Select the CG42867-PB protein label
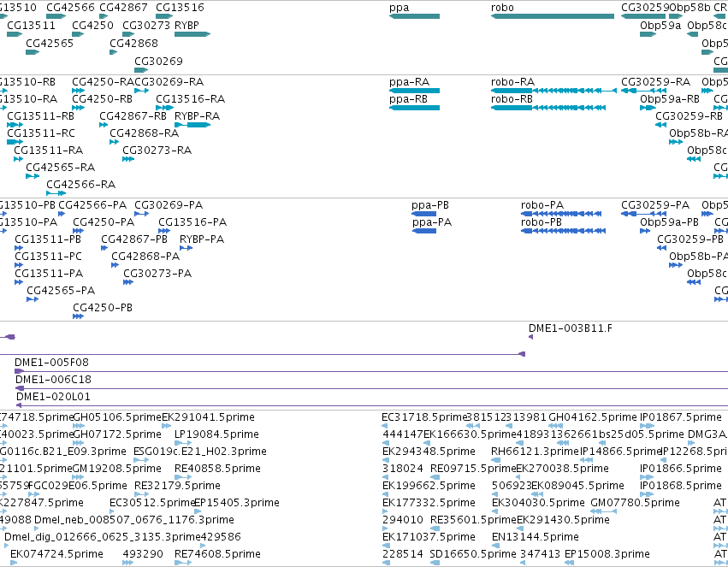This screenshot has height=567, width=728. tap(134, 239)
